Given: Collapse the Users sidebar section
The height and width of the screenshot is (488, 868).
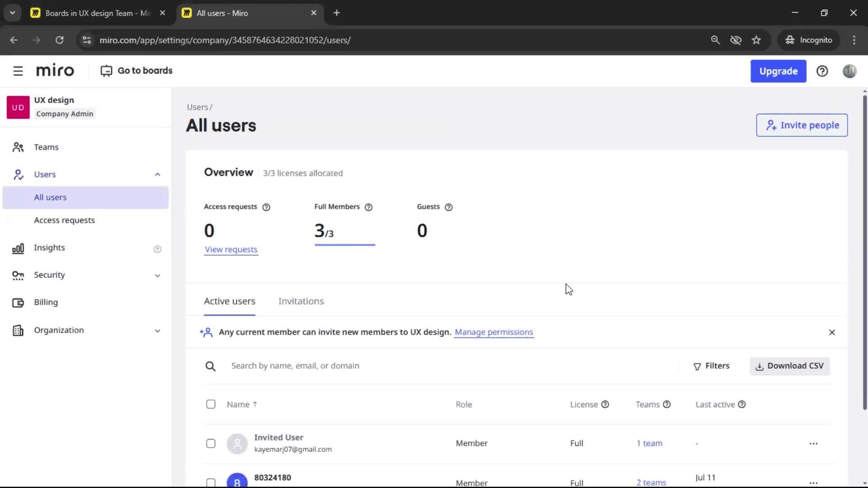Looking at the screenshot, I should pos(157,174).
